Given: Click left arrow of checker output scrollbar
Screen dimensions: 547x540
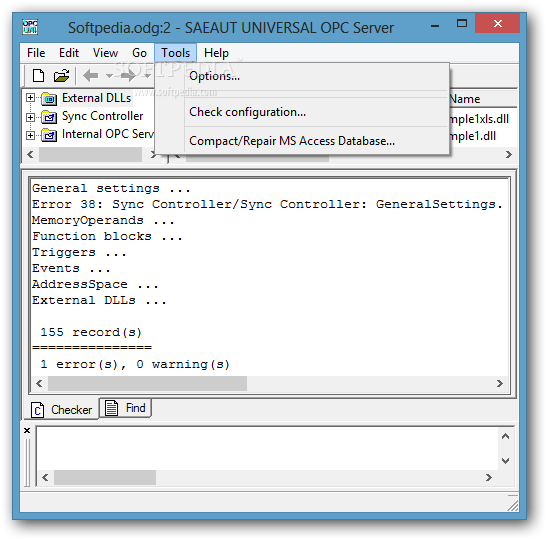Looking at the screenshot, I should 39,383.
